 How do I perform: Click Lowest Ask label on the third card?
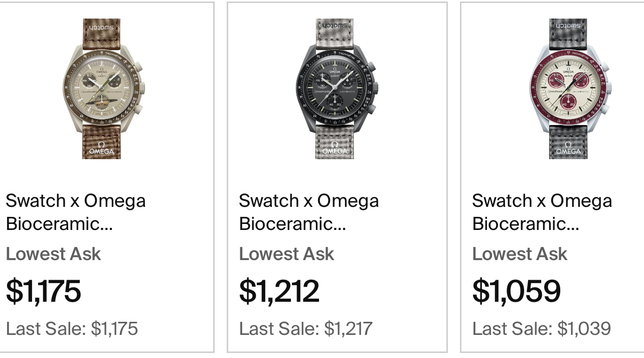520,254
